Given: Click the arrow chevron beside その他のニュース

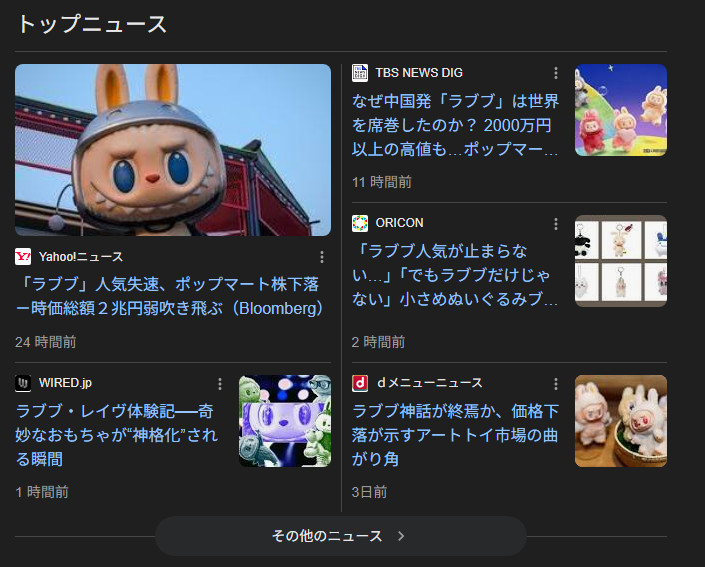Looking at the screenshot, I should [x=401, y=536].
